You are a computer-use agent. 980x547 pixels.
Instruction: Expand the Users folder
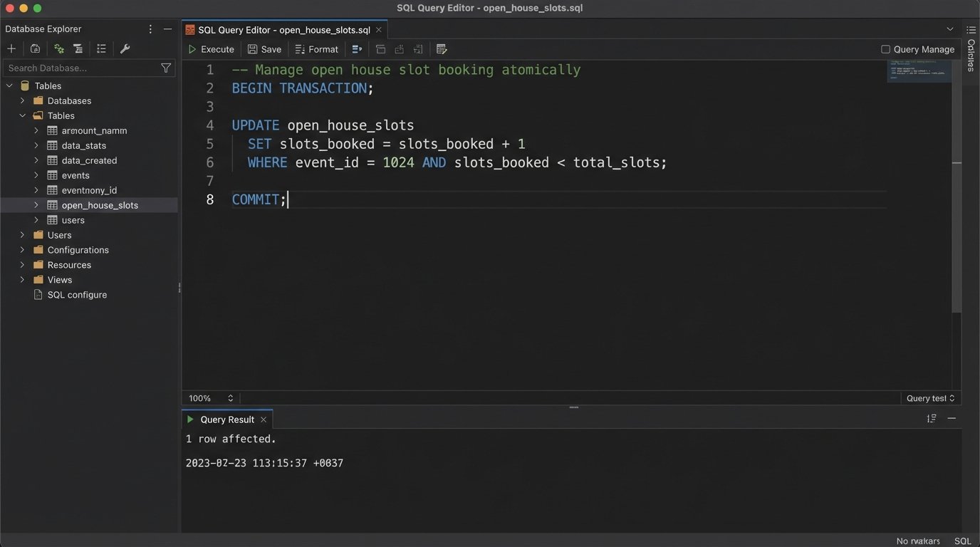coord(21,234)
